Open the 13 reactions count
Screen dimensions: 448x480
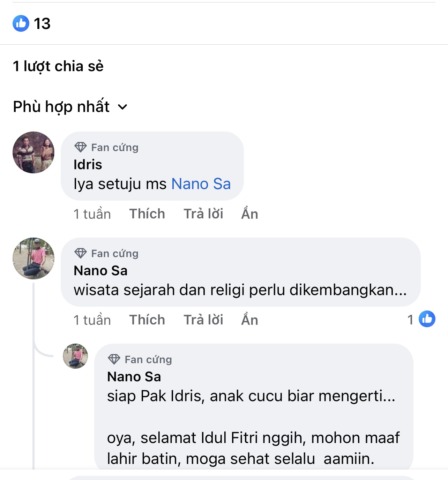[42, 24]
